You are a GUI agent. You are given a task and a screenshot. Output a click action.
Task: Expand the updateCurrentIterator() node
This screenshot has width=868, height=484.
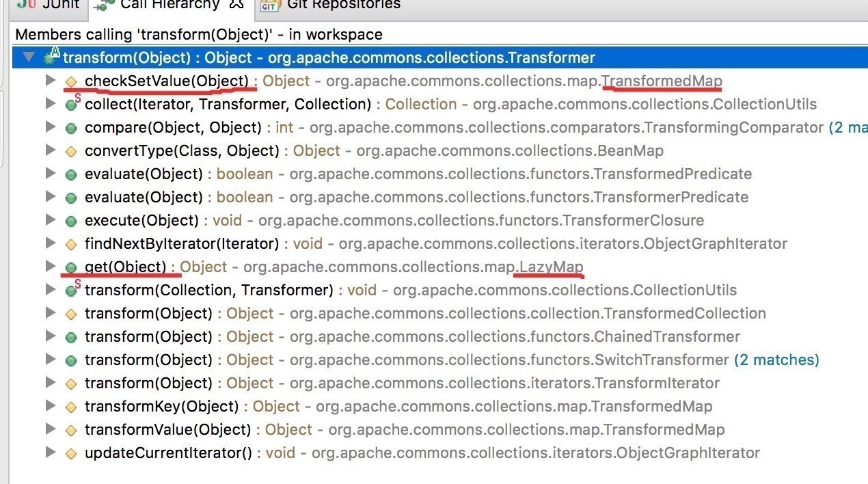(49, 452)
